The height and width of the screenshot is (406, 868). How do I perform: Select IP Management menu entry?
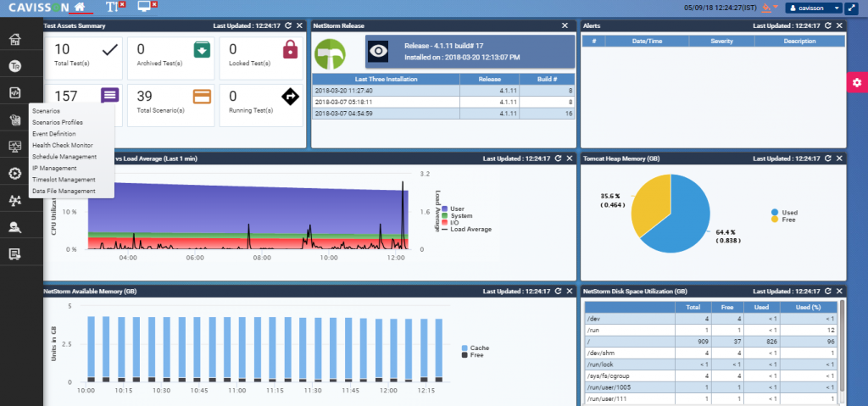pos(54,169)
